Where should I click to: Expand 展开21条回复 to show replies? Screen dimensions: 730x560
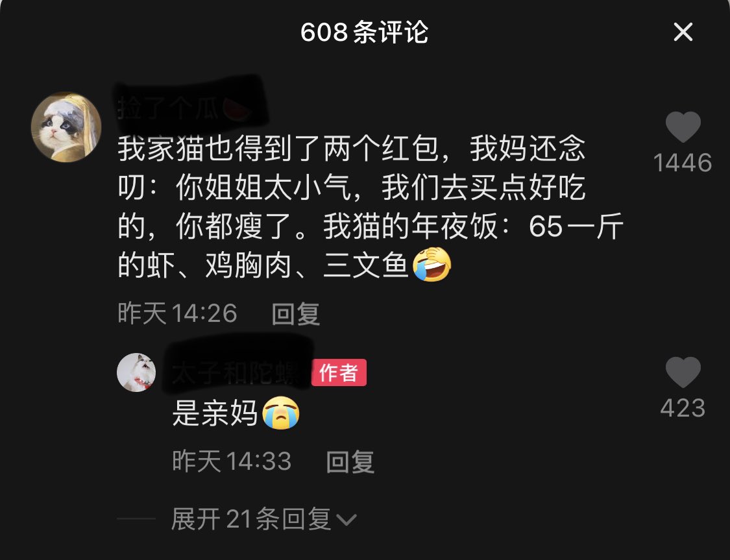point(263,518)
